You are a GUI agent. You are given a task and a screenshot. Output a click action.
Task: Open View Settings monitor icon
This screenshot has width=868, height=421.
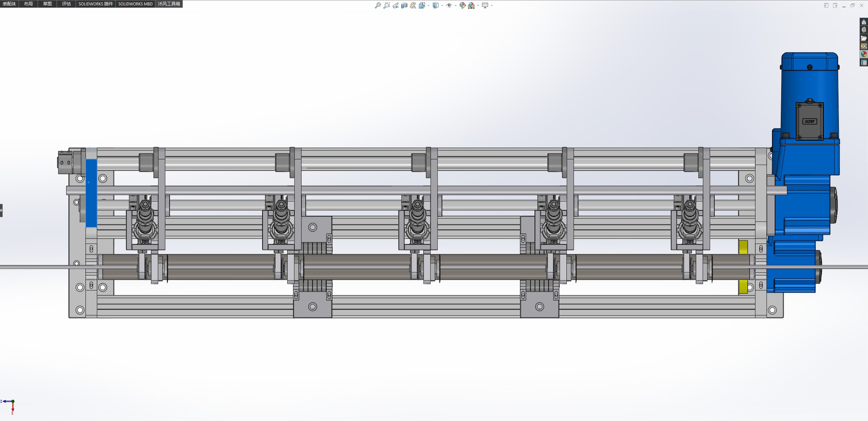485,5
